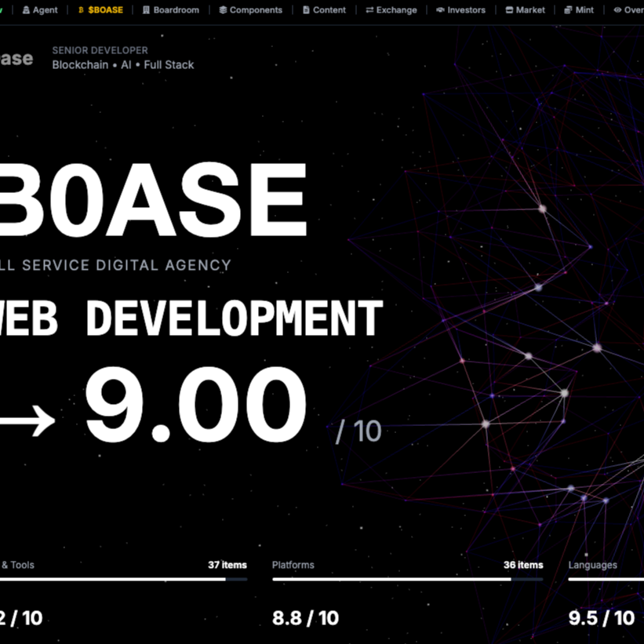Click the Languages progress bar
This screenshot has width=644, height=644.
606,580
